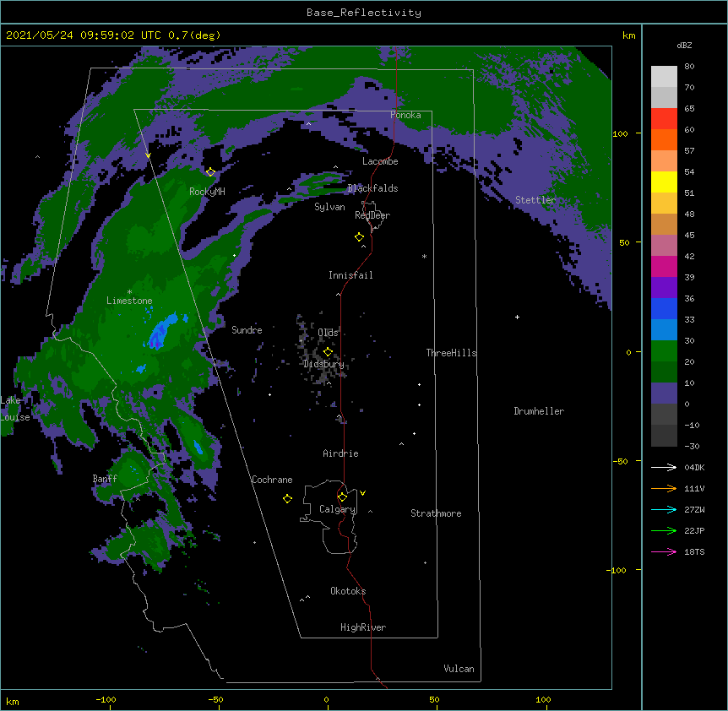Click the Calgary city label
This screenshot has width=728, height=711.
pyautogui.click(x=338, y=509)
